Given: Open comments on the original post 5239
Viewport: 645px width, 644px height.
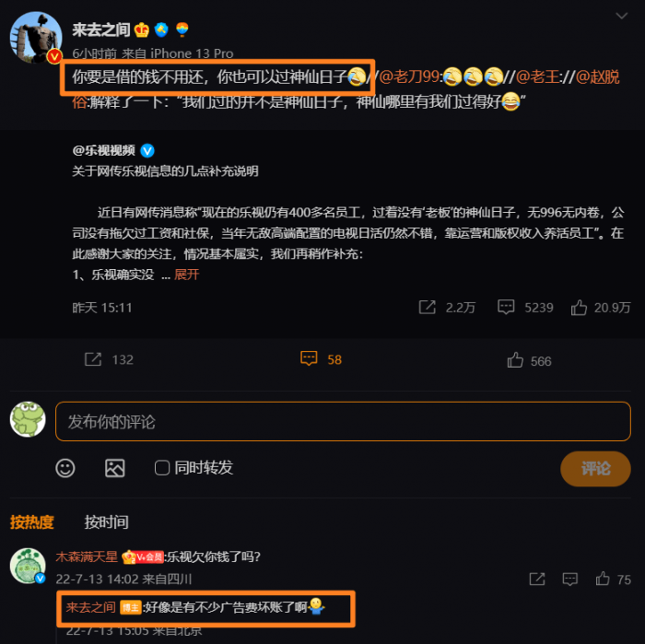Looking at the screenshot, I should (506, 307).
